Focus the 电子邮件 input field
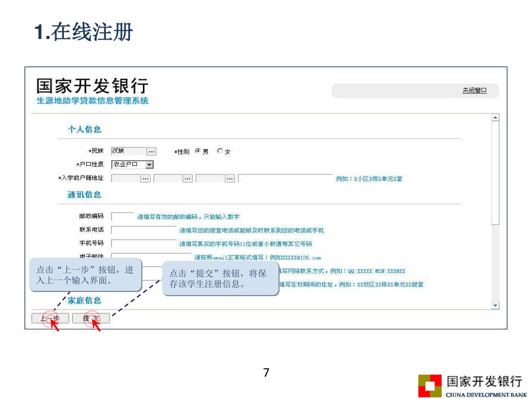The image size is (532, 399). point(151,256)
